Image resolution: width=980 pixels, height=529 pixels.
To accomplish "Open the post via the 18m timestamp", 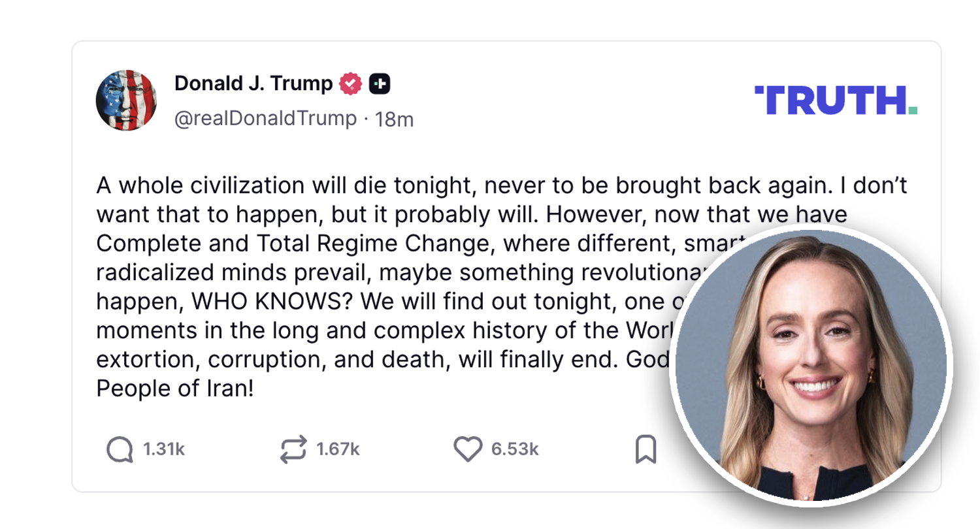I will [x=395, y=119].
